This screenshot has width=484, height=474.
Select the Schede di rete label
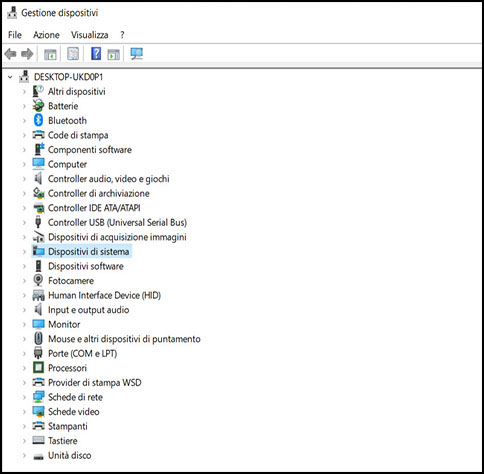[75, 397]
